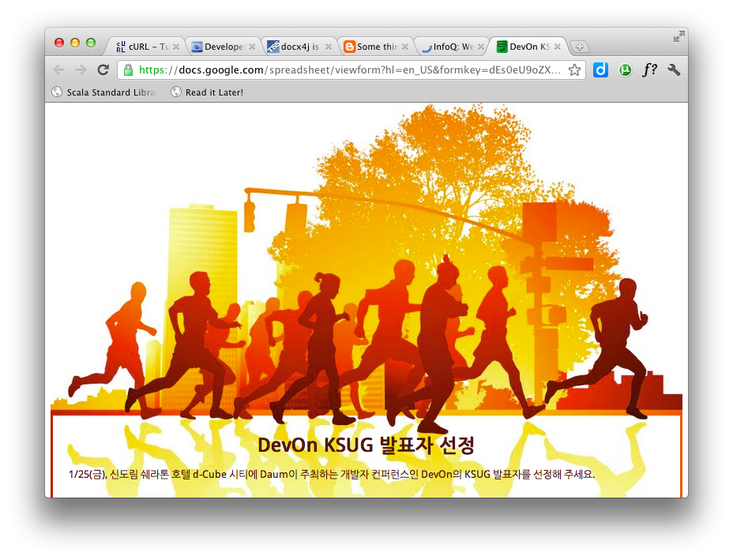Zoom the window with the green button
The width and height of the screenshot is (733, 560).
tap(91, 43)
